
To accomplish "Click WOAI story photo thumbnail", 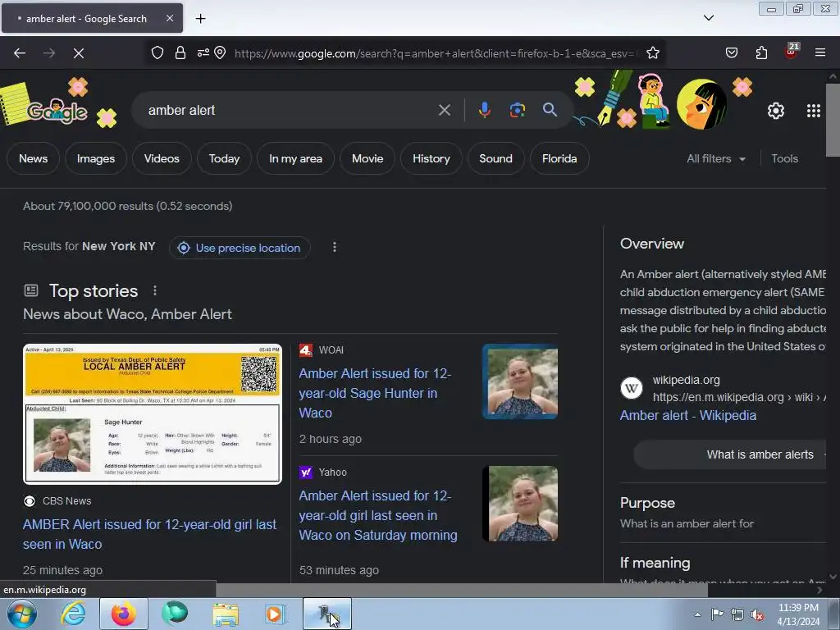I will [519, 381].
